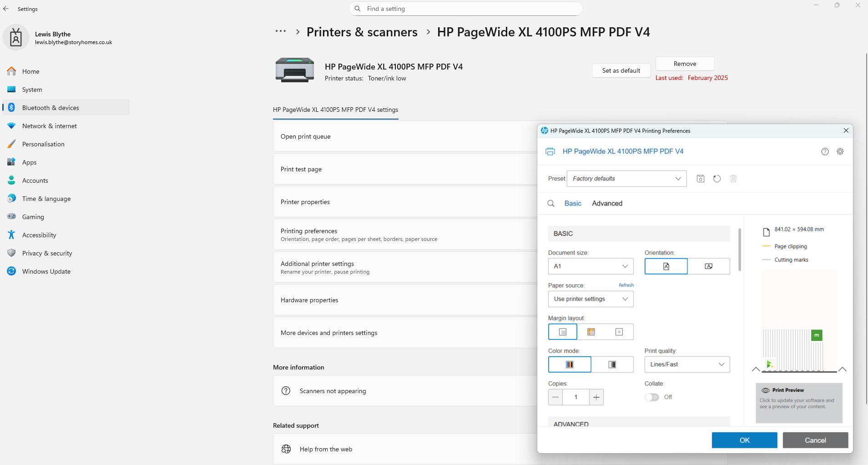The width and height of the screenshot is (868, 465).
Task: Choose the orange middle margin layout option
Action: (x=591, y=332)
